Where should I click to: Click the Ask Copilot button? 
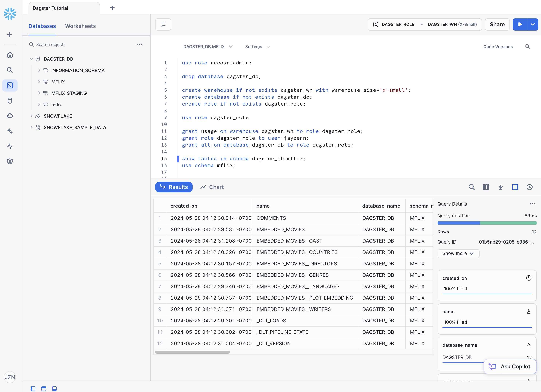tap(510, 367)
